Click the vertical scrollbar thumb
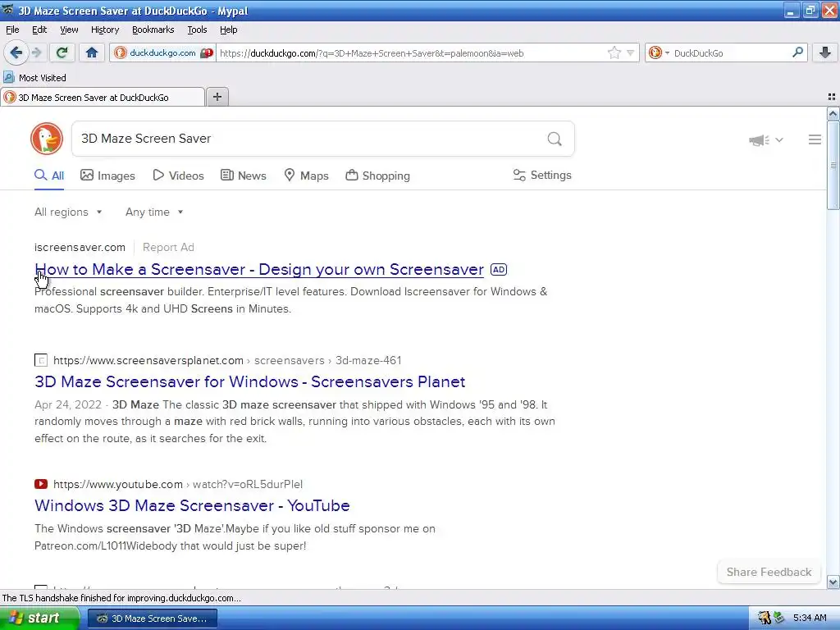The height and width of the screenshot is (630, 840). point(833,166)
